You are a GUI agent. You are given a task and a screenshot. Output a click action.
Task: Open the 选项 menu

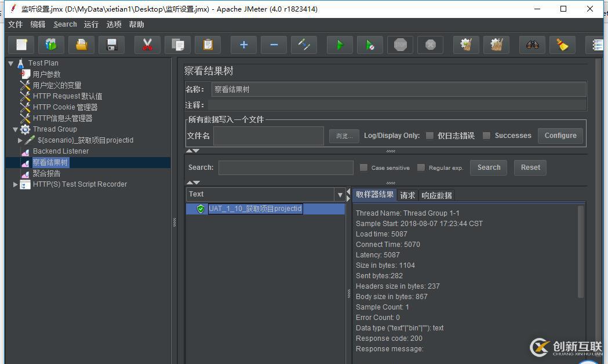coord(114,24)
